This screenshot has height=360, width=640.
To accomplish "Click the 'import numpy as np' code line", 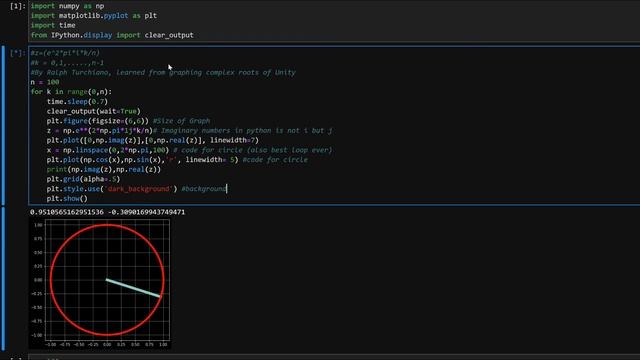I will pos(67,6).
